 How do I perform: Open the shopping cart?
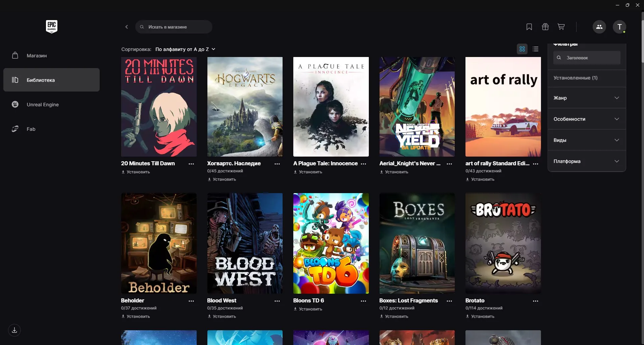click(561, 27)
